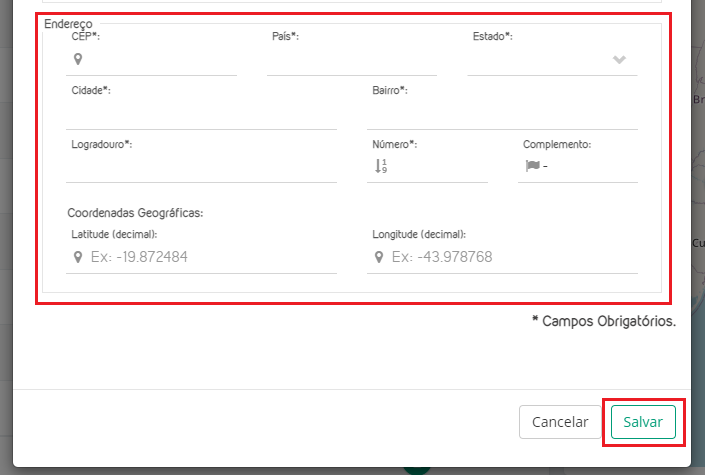Image resolution: width=705 pixels, height=475 pixels.
Task: Focus the Cidade input field
Action: 201,114
